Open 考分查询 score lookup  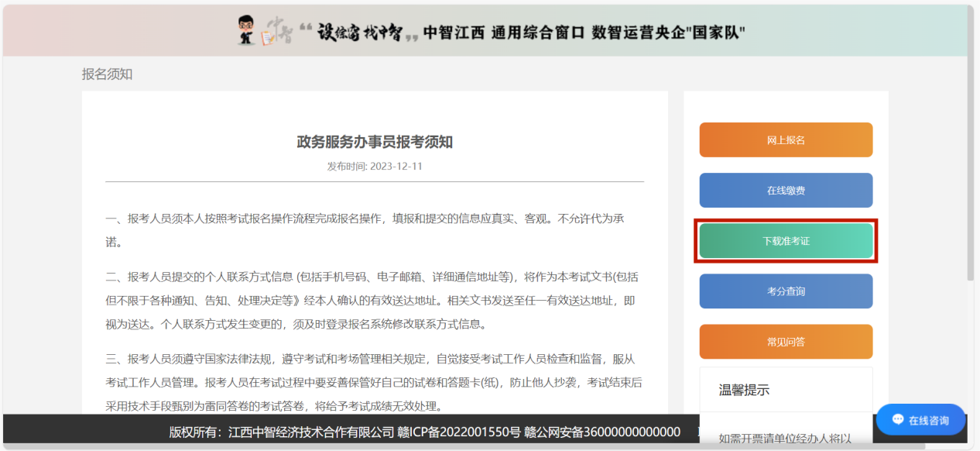tap(786, 291)
